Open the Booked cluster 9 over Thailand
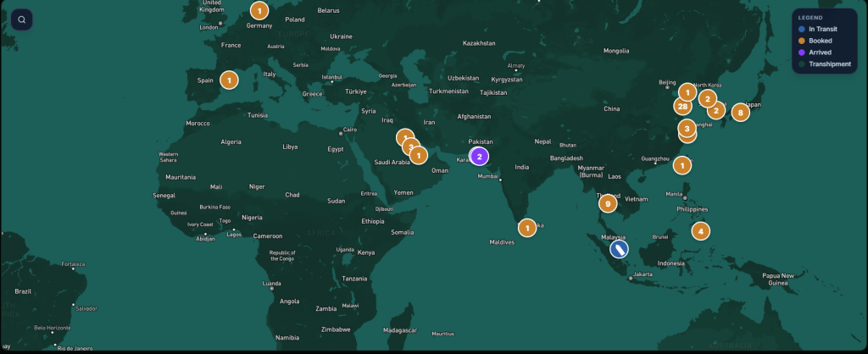The height and width of the screenshot is (354, 868). point(608,203)
